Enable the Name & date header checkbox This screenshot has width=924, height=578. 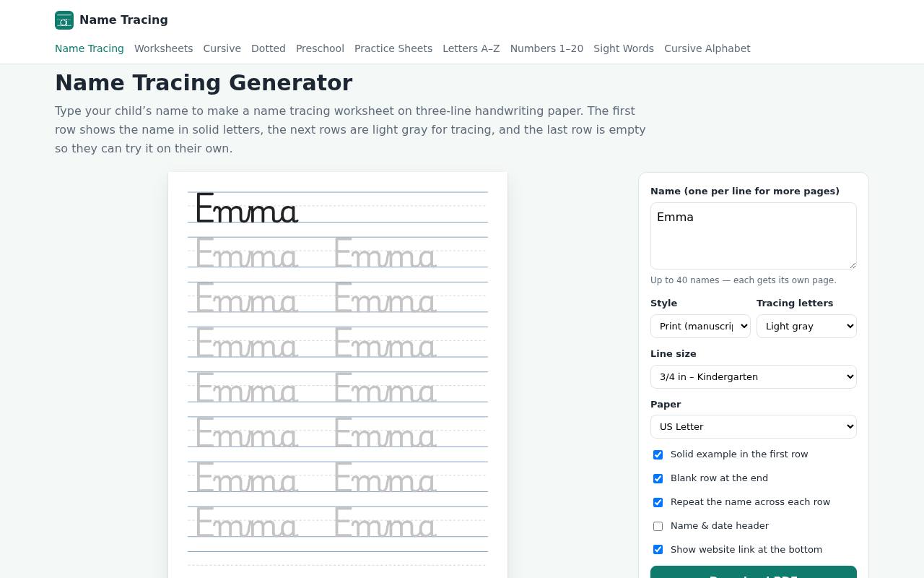click(x=658, y=526)
